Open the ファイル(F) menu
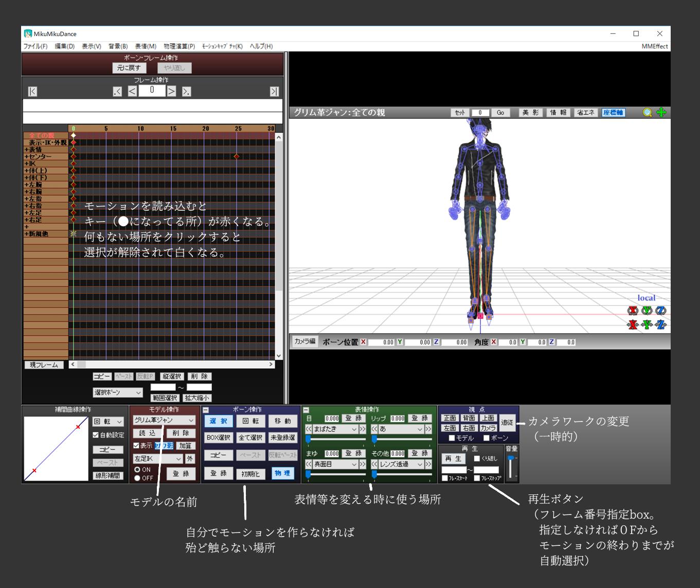This screenshot has height=588, width=700. [35, 46]
